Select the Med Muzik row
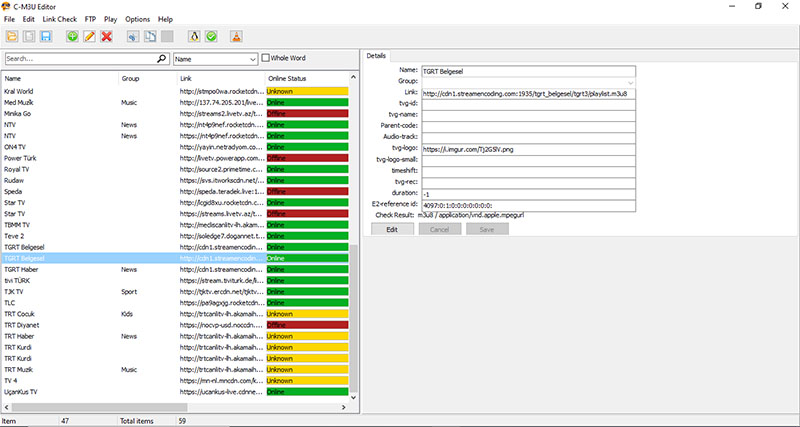The width and height of the screenshot is (800, 427). 176,103
